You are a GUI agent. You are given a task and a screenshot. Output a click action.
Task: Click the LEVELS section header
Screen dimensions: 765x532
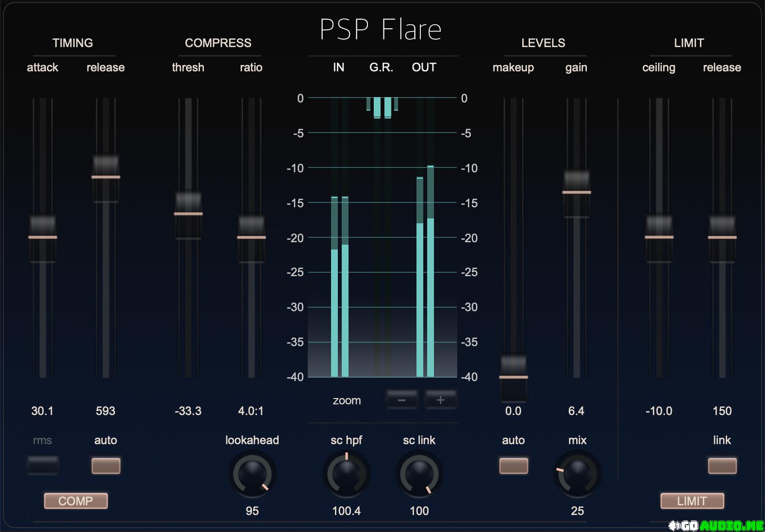coord(543,43)
